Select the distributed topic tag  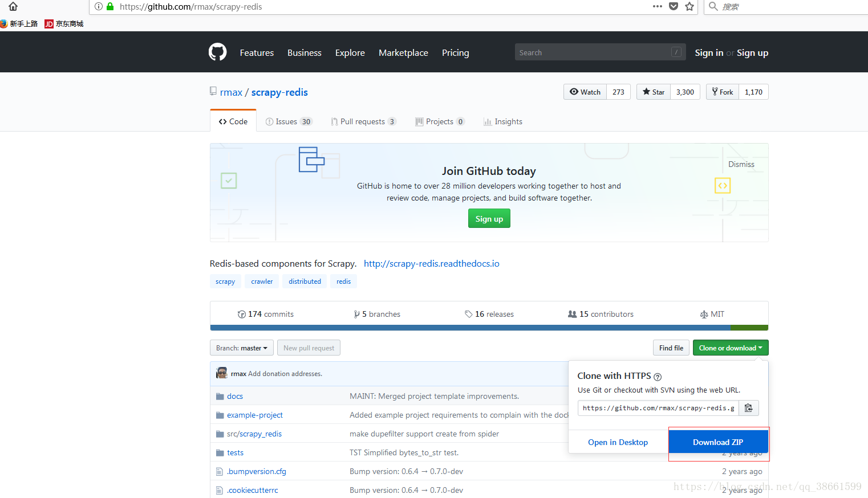pos(305,281)
